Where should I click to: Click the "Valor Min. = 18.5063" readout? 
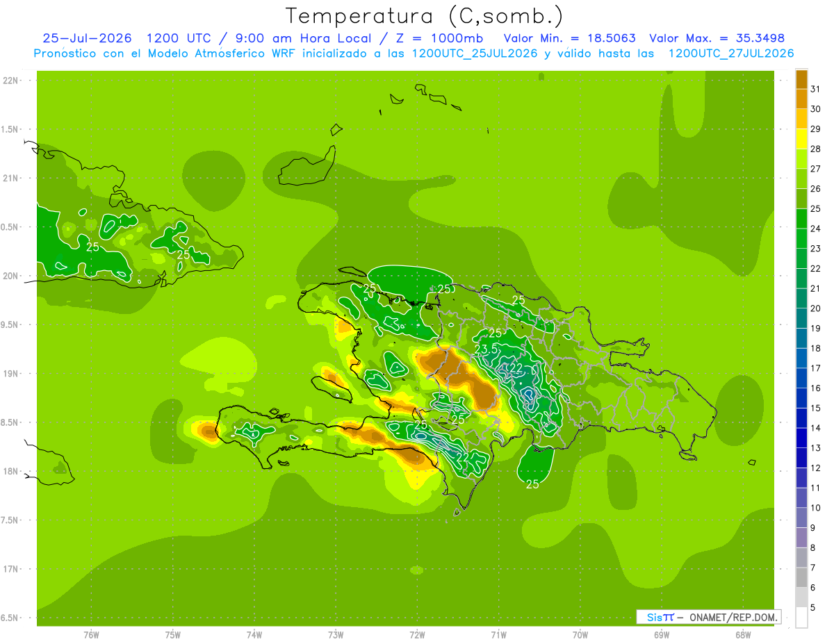[x=570, y=39]
